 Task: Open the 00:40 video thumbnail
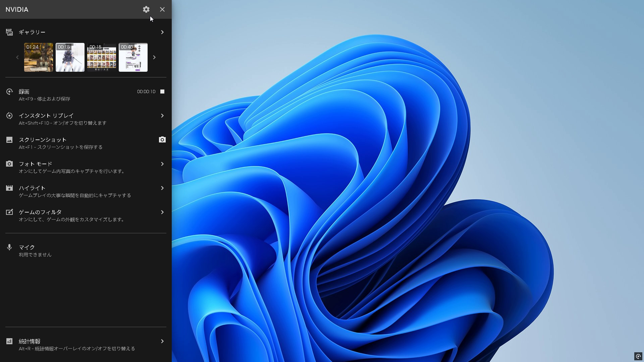[133, 57]
